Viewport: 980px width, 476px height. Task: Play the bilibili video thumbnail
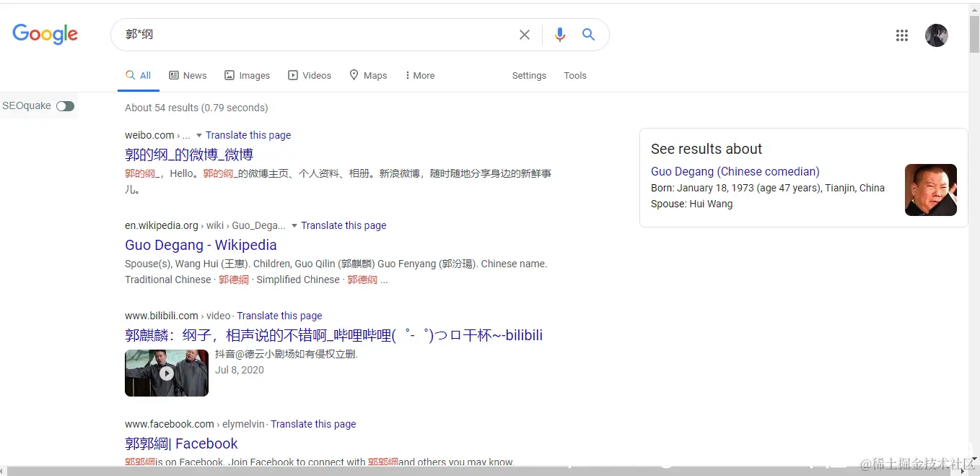pyautogui.click(x=167, y=373)
